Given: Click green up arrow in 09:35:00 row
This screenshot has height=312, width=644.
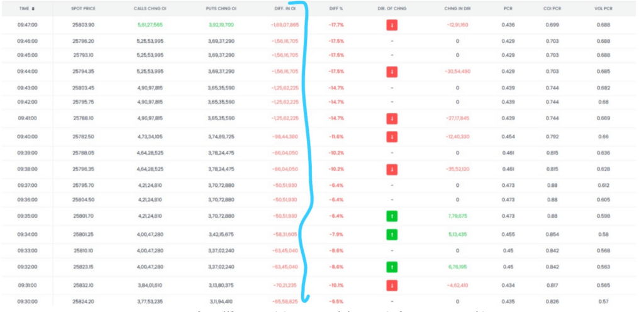Looking at the screenshot, I should pyautogui.click(x=392, y=216).
